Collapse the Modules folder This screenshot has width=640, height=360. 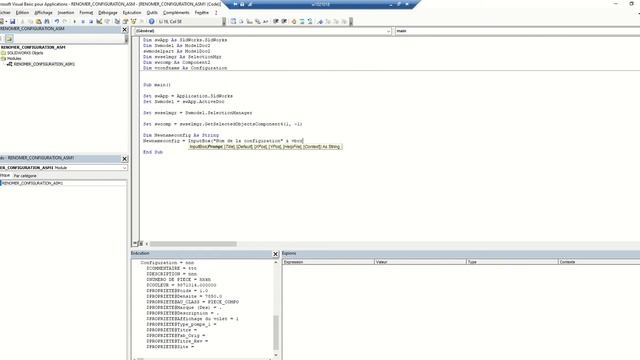click(12, 58)
